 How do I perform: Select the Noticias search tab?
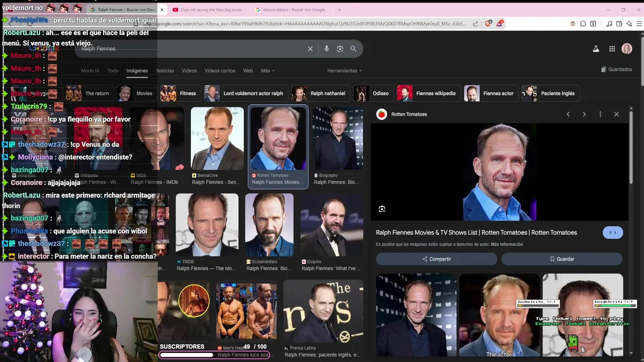pos(165,71)
